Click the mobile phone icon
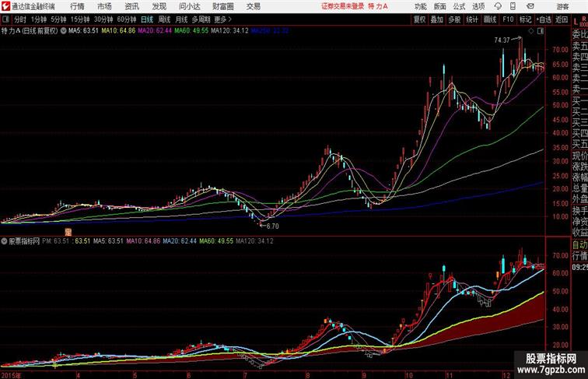The width and height of the screenshot is (588, 379). click(513, 6)
